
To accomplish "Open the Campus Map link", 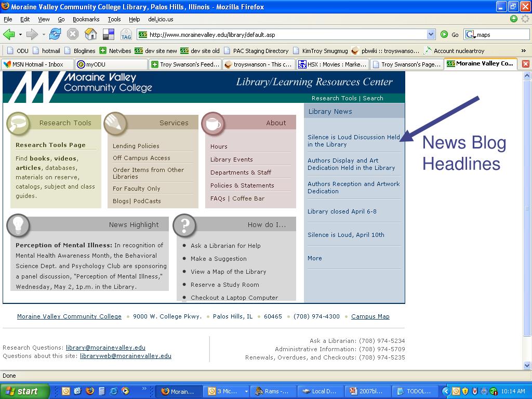I will (x=370, y=316).
